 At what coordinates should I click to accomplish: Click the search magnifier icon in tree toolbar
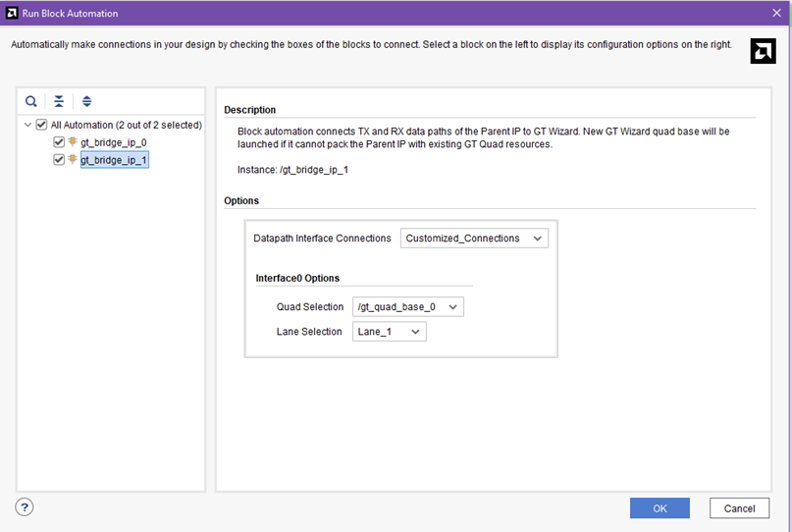click(x=31, y=101)
